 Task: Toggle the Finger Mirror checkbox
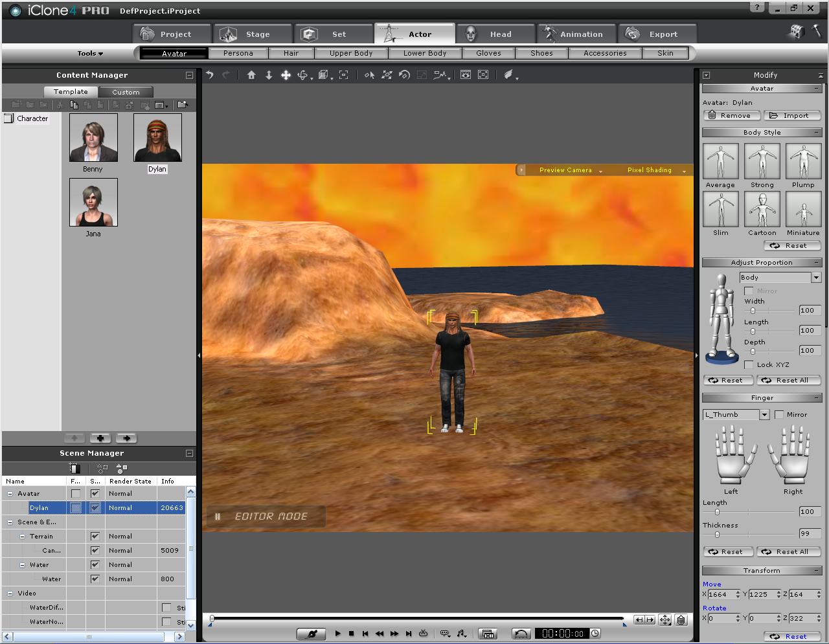779,415
